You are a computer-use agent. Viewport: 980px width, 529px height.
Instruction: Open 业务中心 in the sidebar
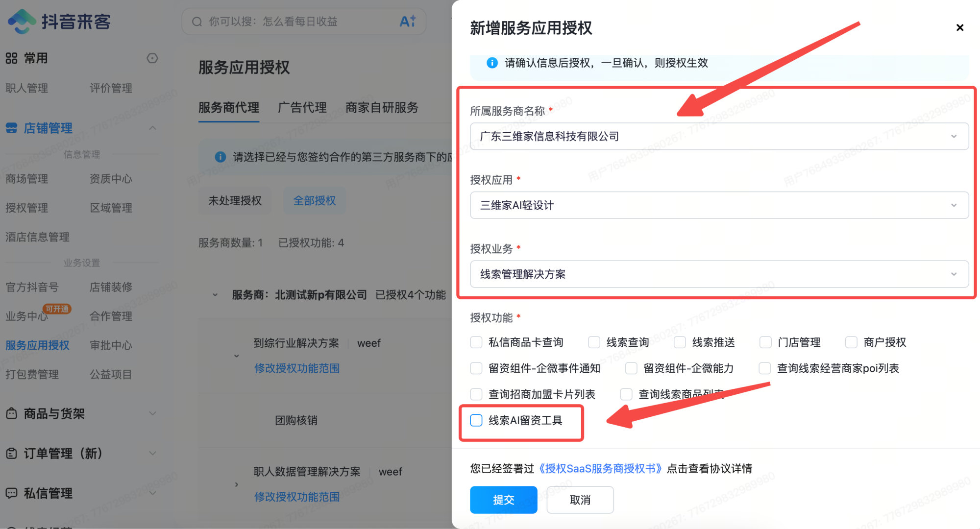pos(26,316)
